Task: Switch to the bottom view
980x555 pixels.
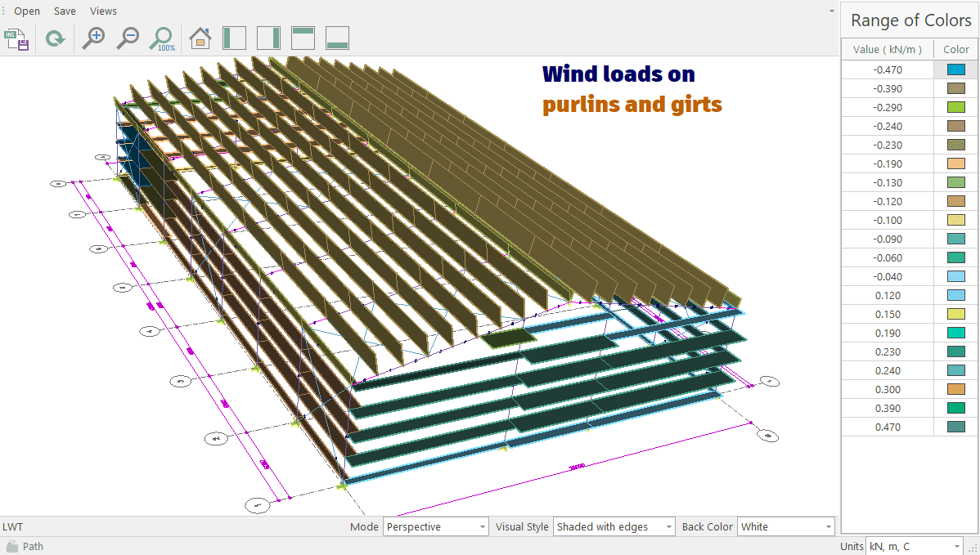Action: [338, 38]
